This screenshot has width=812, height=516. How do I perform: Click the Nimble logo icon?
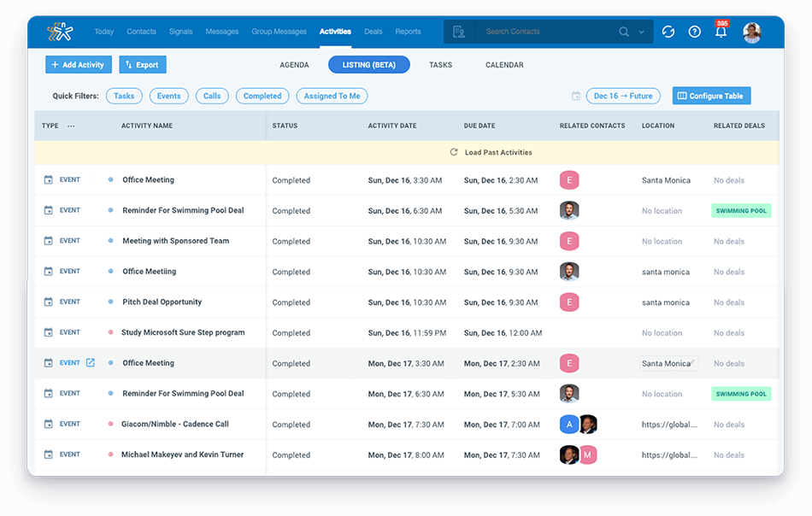point(60,32)
